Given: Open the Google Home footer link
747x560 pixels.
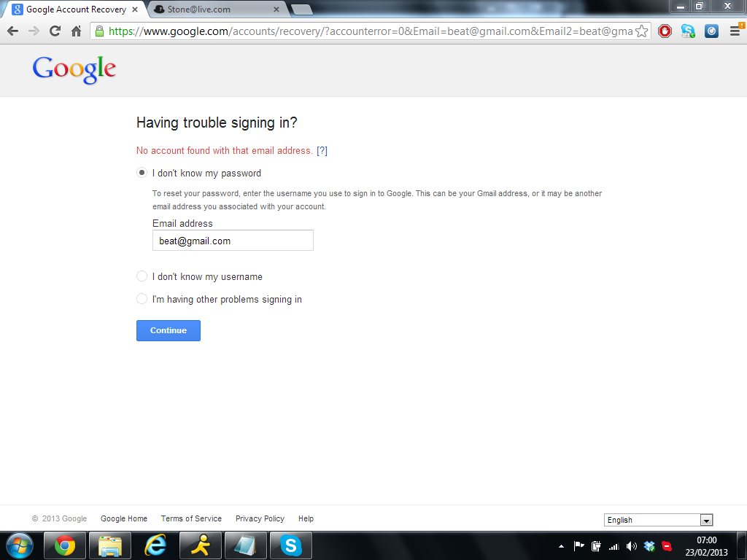Looking at the screenshot, I should point(124,518).
